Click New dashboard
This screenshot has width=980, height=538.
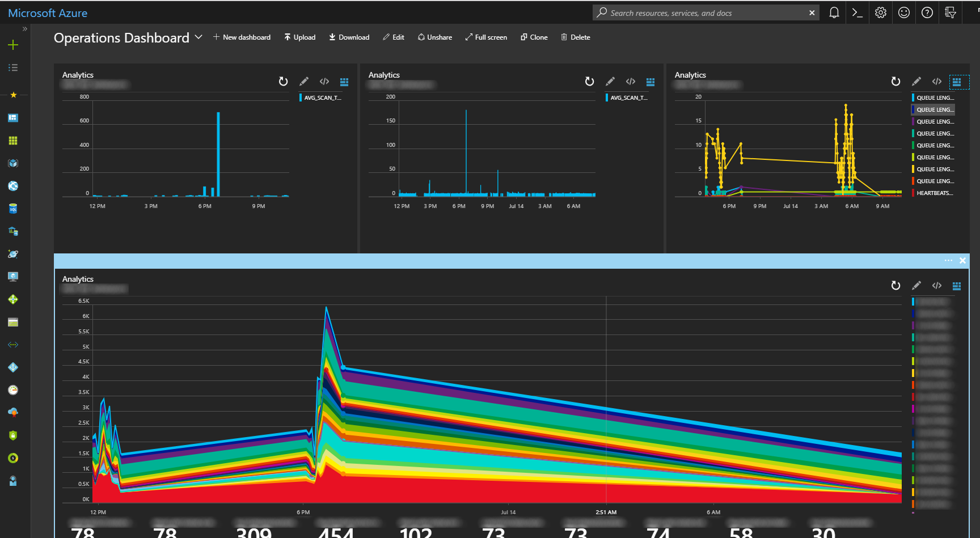(x=242, y=37)
